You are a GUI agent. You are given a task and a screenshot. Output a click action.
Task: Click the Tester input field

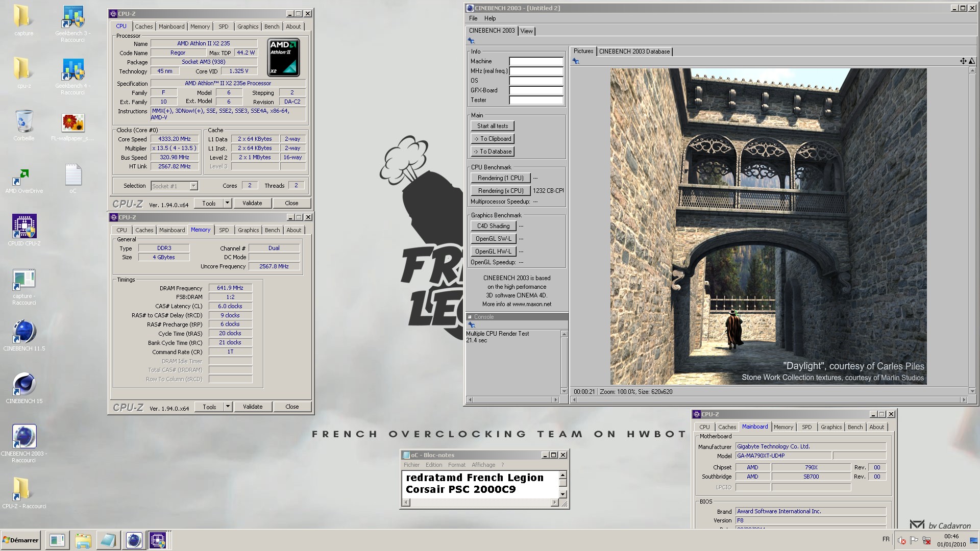[x=536, y=100]
